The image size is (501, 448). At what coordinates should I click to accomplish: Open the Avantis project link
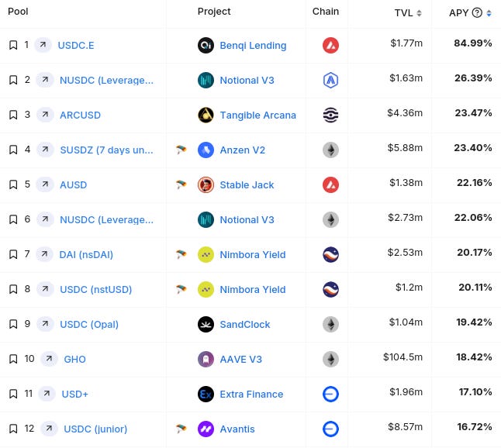pos(237,429)
